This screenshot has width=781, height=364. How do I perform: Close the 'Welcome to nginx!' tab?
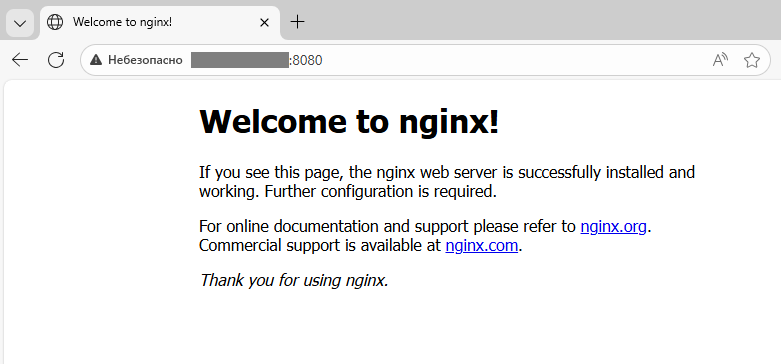point(264,22)
